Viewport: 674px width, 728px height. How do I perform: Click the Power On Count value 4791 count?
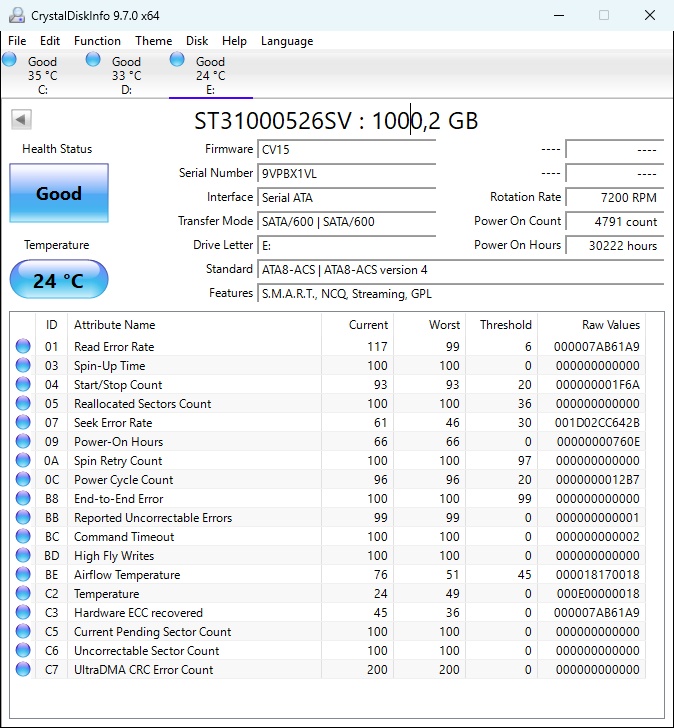[615, 221]
